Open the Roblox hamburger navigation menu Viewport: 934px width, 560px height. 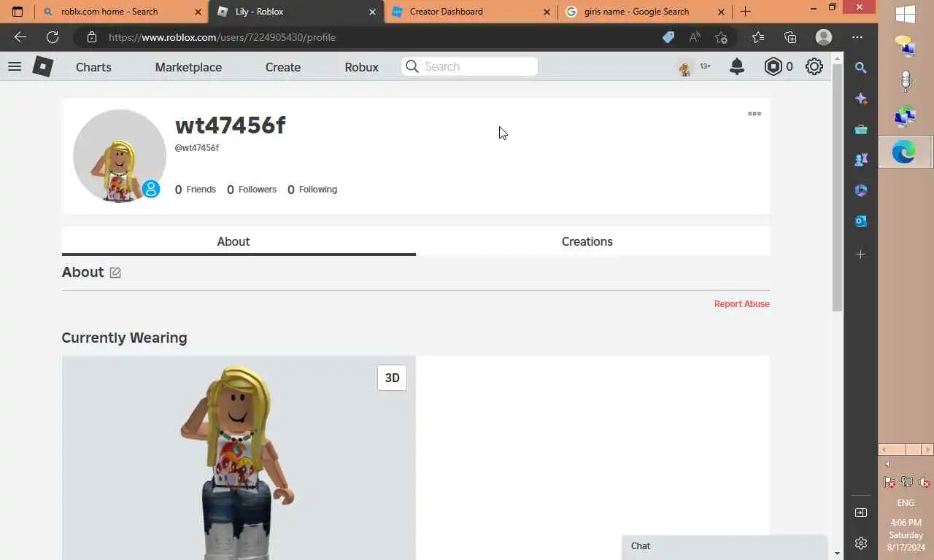coord(14,66)
